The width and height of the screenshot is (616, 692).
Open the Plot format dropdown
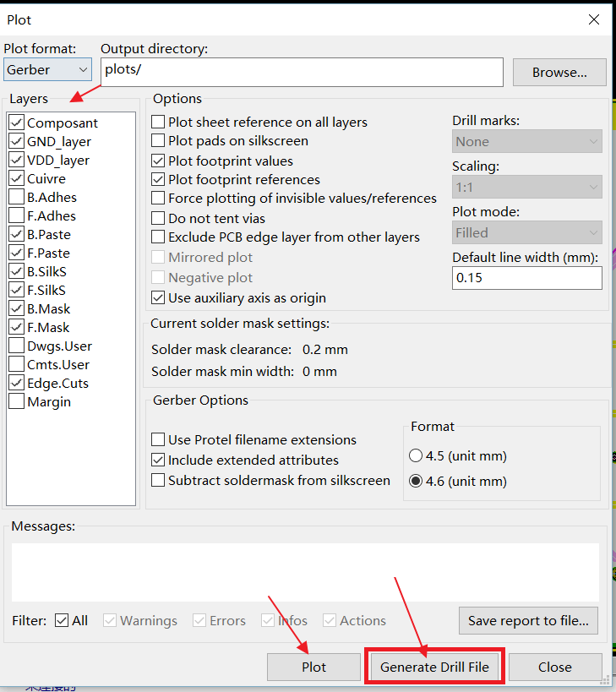click(x=47, y=70)
